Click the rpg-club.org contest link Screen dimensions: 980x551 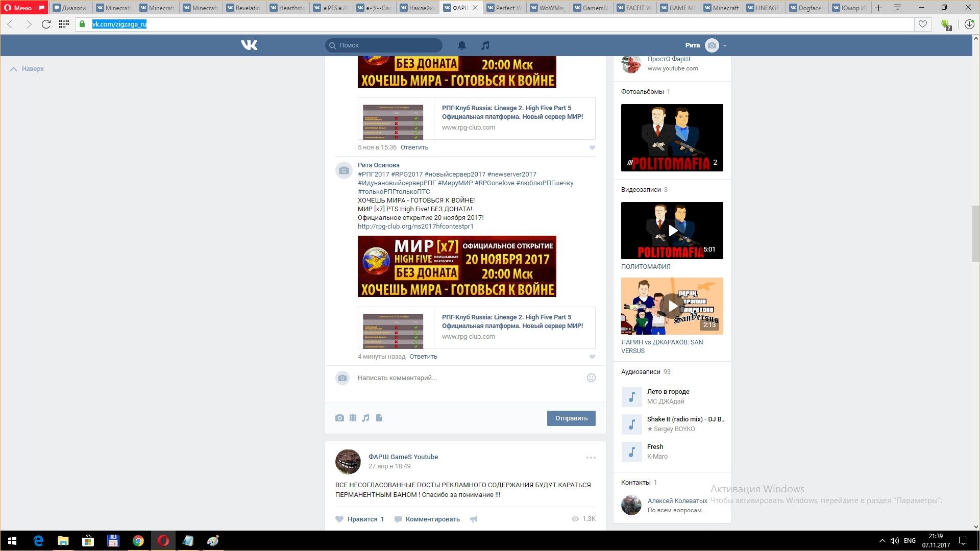point(415,227)
